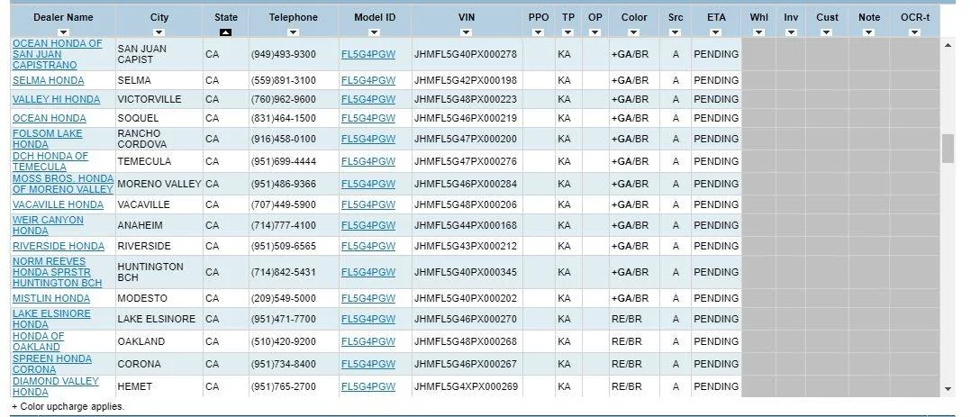Click the Color upcharge applies footnote
Screen dimensions: 980x417
(68, 406)
